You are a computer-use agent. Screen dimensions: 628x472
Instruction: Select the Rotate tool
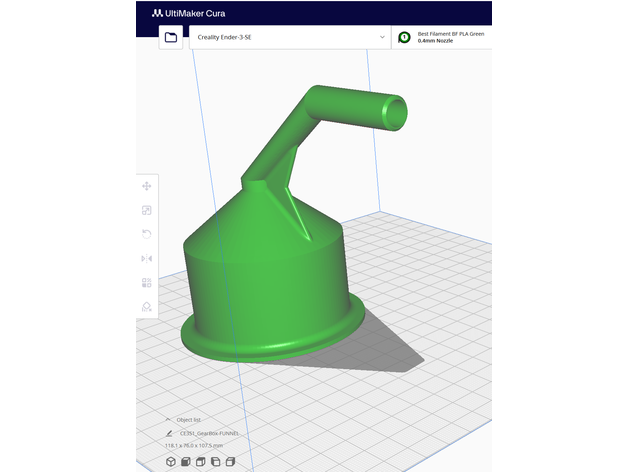point(147,234)
